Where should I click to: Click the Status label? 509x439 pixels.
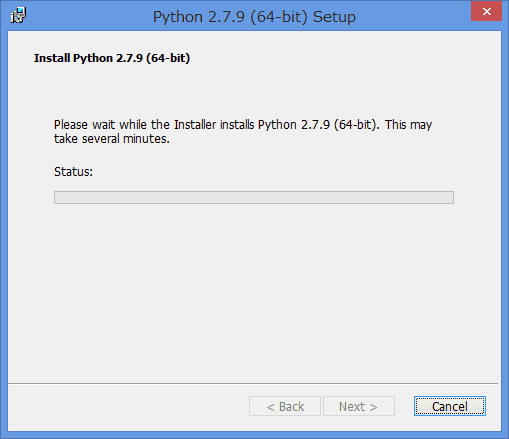pos(73,172)
